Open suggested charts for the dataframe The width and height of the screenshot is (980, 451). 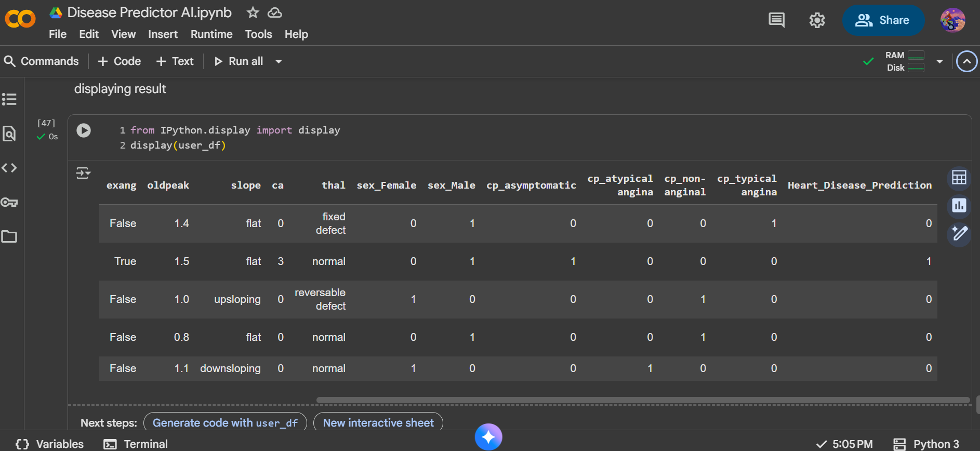(959, 205)
